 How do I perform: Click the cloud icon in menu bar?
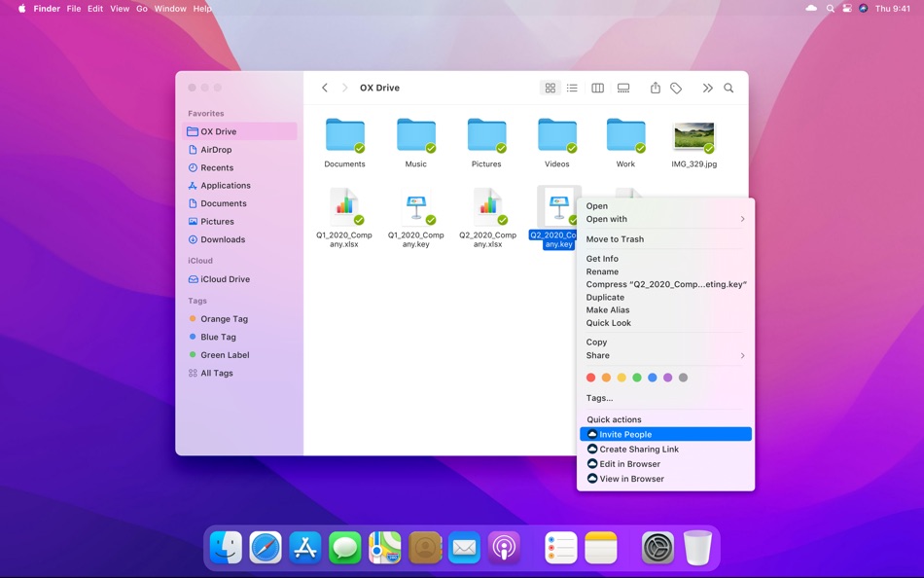[811, 9]
